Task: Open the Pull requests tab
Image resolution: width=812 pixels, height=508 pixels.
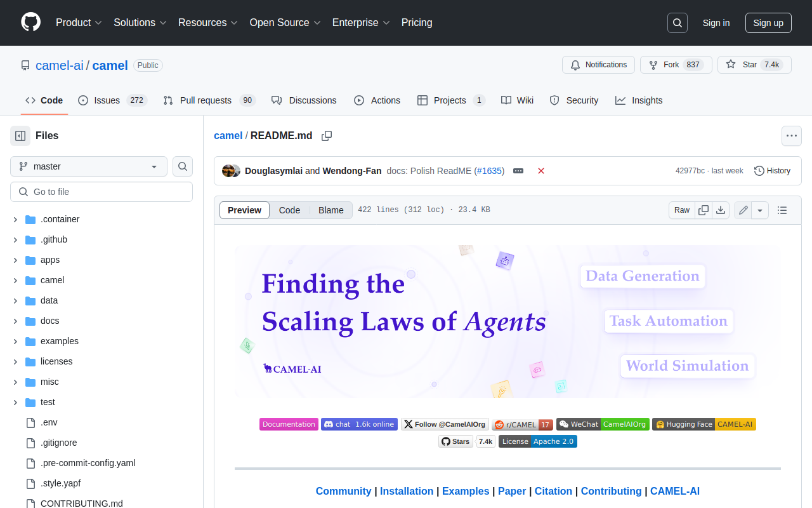Action: [209, 100]
